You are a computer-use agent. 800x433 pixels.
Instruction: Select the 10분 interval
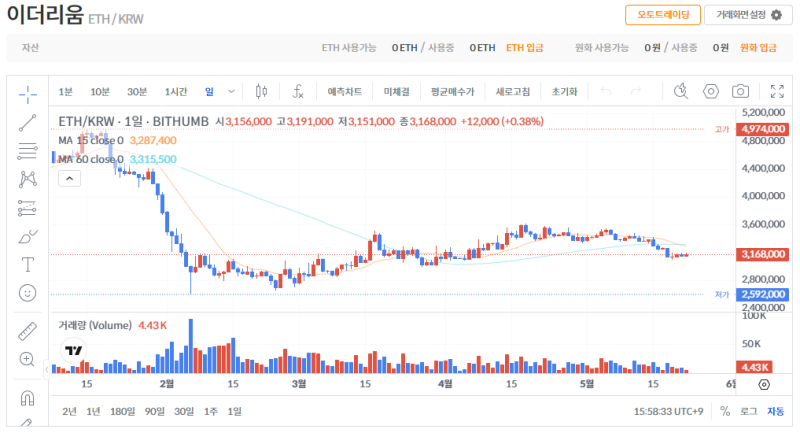point(100,92)
